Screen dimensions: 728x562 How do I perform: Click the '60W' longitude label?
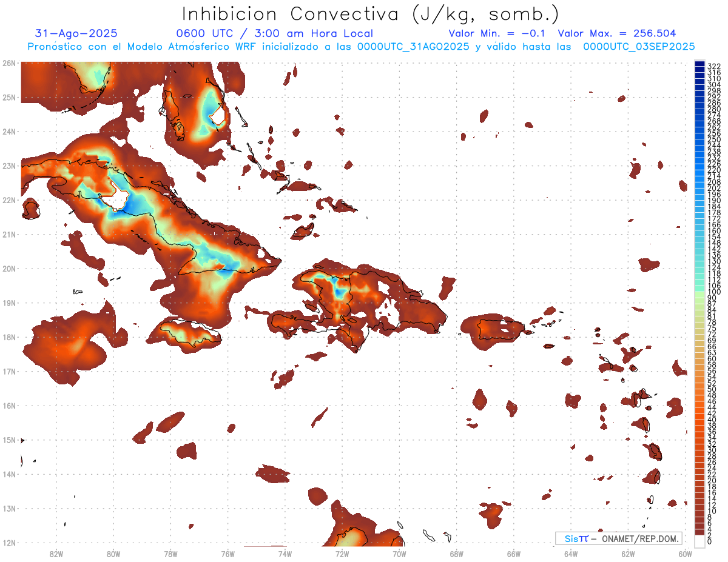tap(686, 553)
